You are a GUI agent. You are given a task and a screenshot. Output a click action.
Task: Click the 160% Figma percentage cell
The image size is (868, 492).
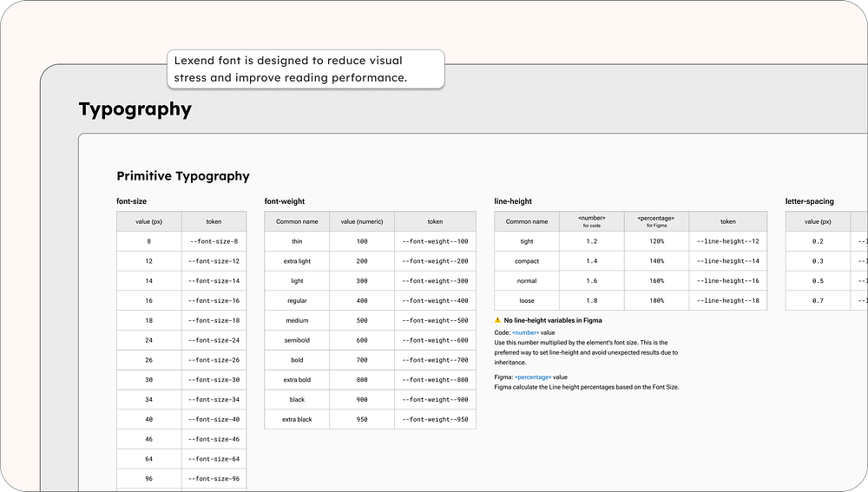tap(656, 281)
